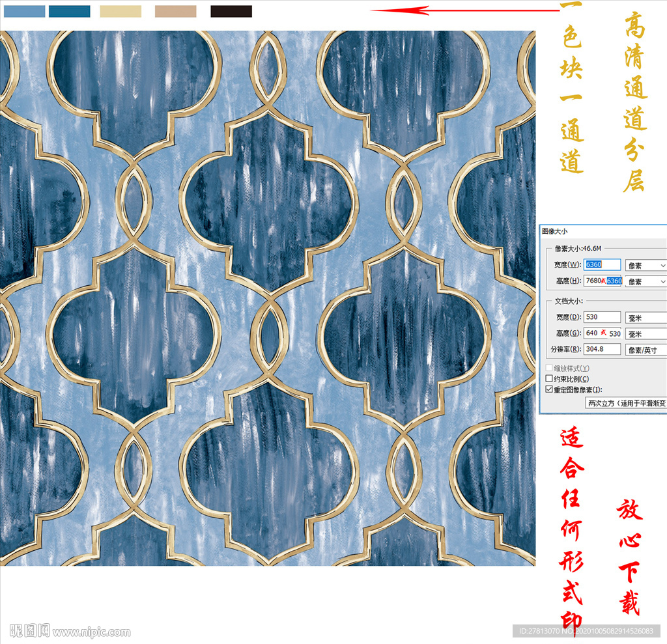Click the document 宽度(D) field showing 530

point(602,317)
